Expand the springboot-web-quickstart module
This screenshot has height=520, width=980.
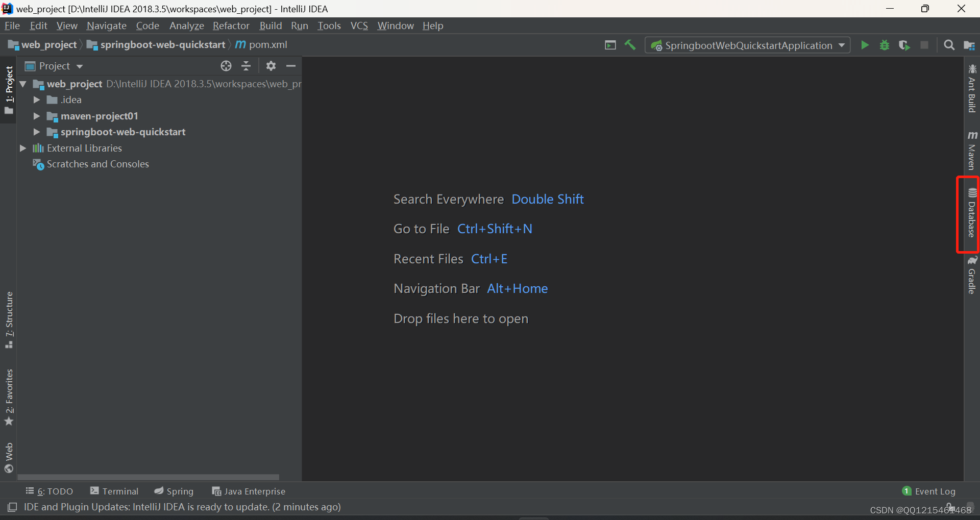pos(37,132)
